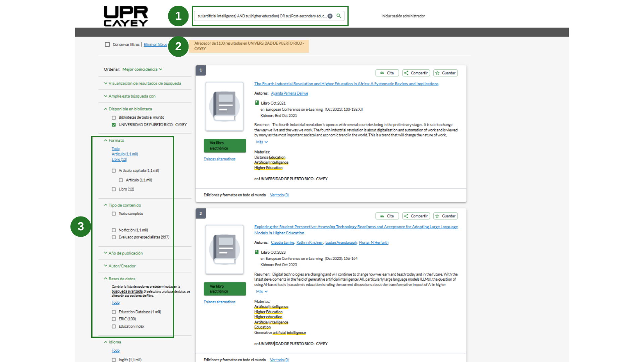Check the Conservar filtros checkbox

tap(107, 45)
